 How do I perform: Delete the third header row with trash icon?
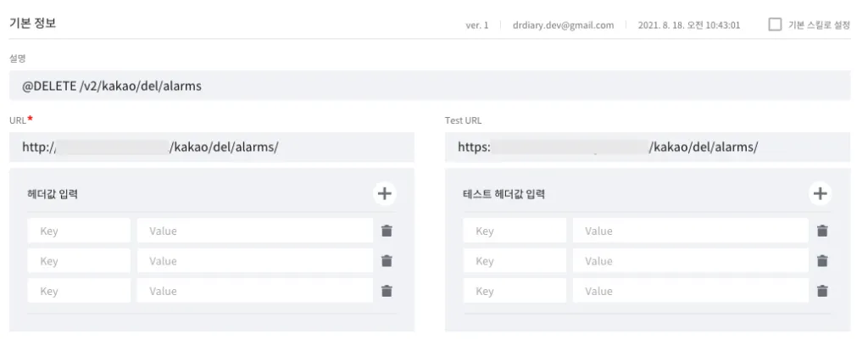pyautogui.click(x=387, y=291)
